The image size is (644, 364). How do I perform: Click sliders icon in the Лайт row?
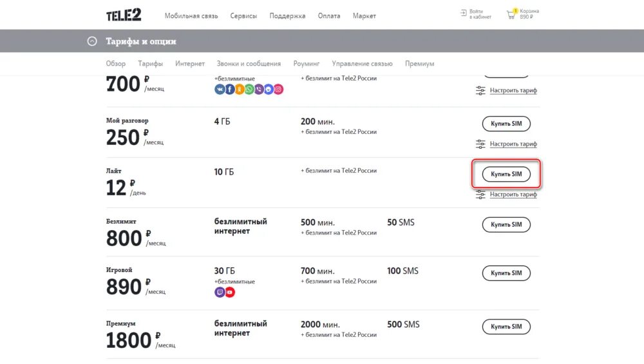pyautogui.click(x=480, y=195)
